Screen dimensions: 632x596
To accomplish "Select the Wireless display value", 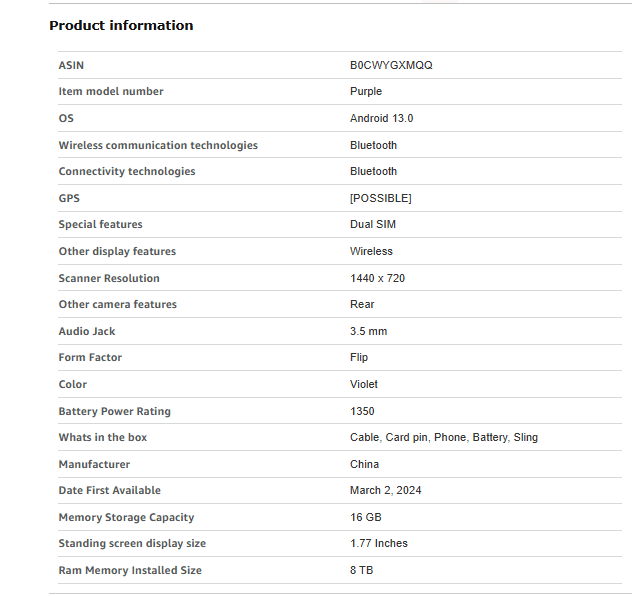I will click(x=371, y=251).
